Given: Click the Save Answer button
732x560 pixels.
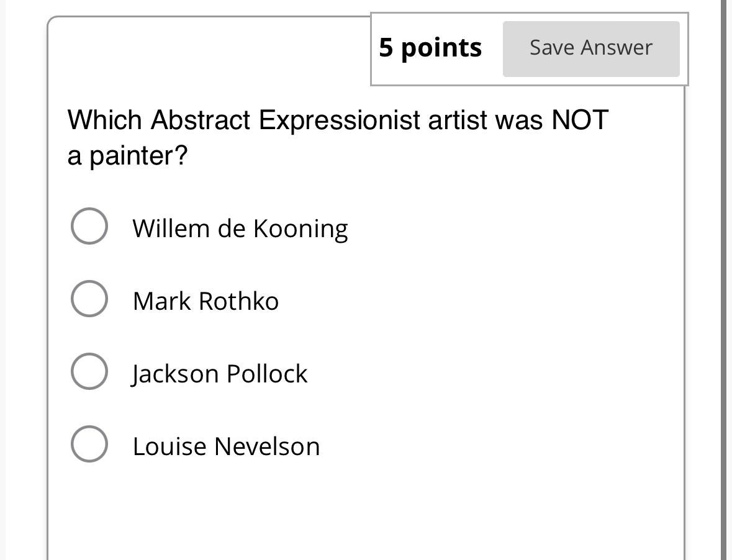Looking at the screenshot, I should (590, 47).
